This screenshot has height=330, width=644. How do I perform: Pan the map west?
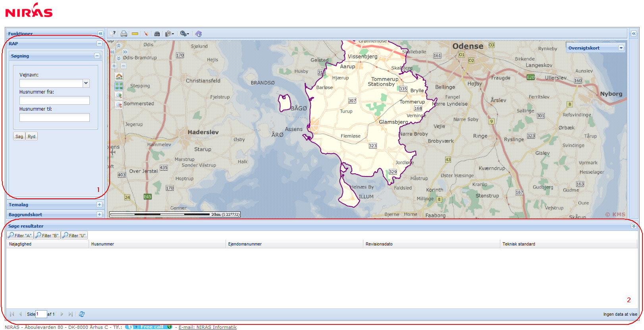tap(113, 52)
